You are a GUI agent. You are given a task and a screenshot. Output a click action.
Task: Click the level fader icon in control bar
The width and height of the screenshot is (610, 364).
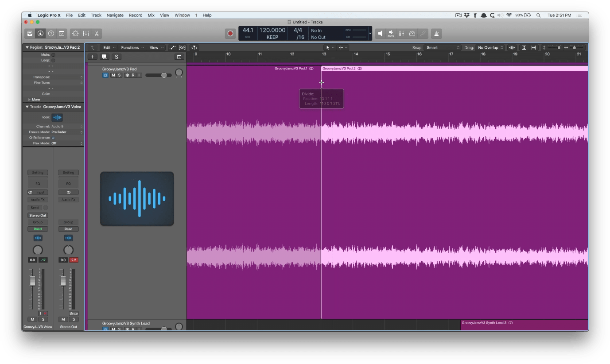point(401,34)
